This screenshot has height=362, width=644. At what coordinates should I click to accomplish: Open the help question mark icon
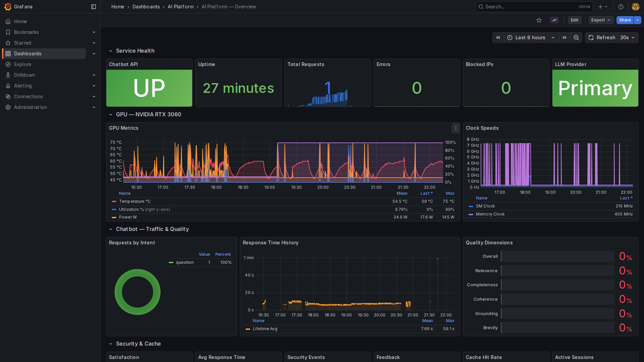click(x=621, y=7)
